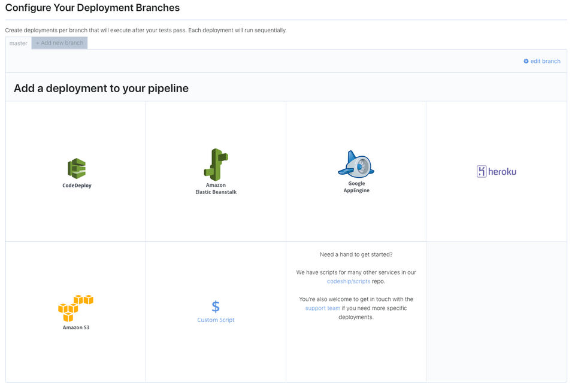Click the Google AppEngine label text
Screen dimensions: 575x392
tap(356, 187)
